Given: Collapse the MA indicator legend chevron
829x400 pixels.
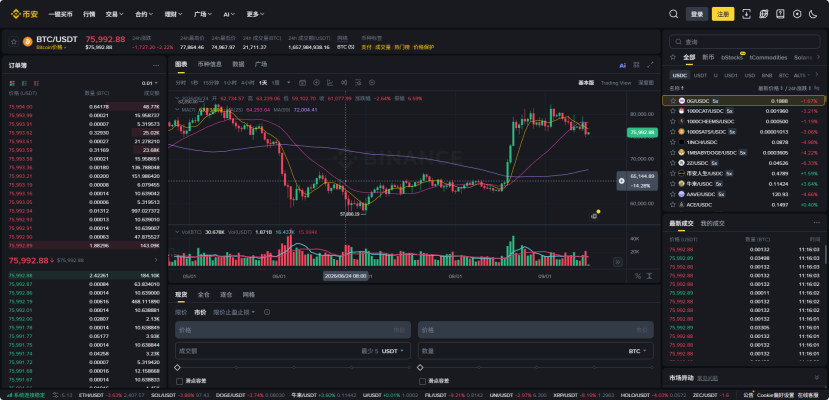Looking at the screenshot, I should coord(178,109).
